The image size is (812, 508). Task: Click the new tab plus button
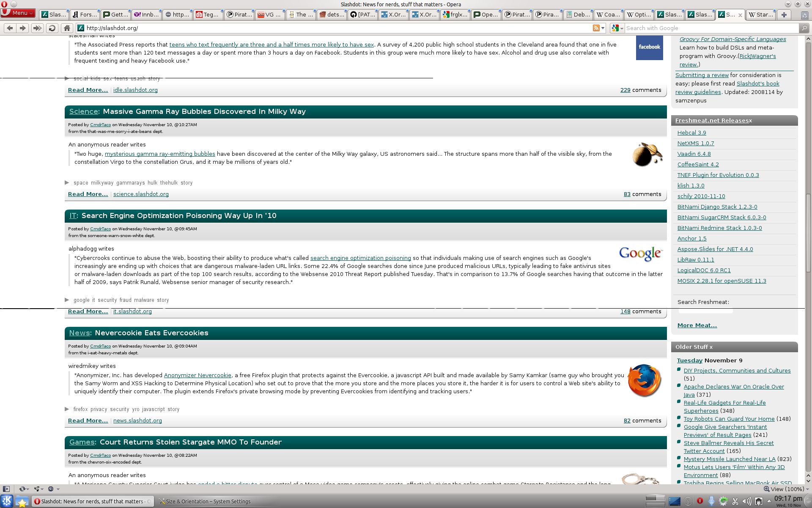(784, 14)
